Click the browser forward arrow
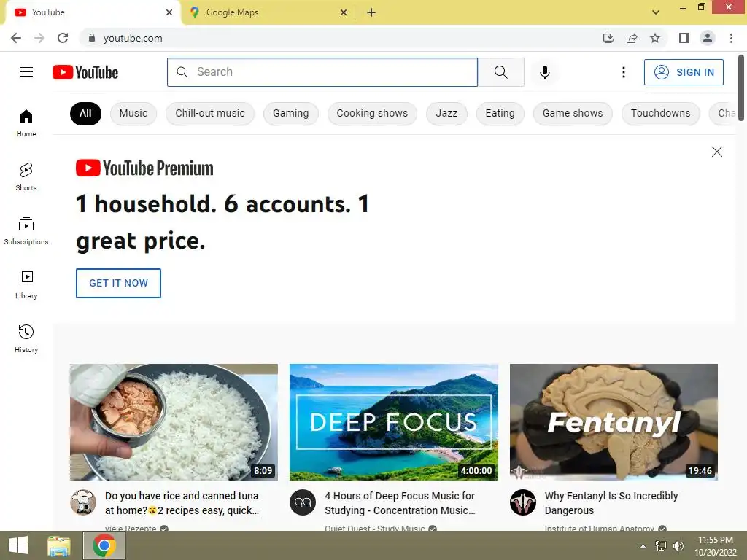The height and width of the screenshot is (560, 747). pos(39,38)
